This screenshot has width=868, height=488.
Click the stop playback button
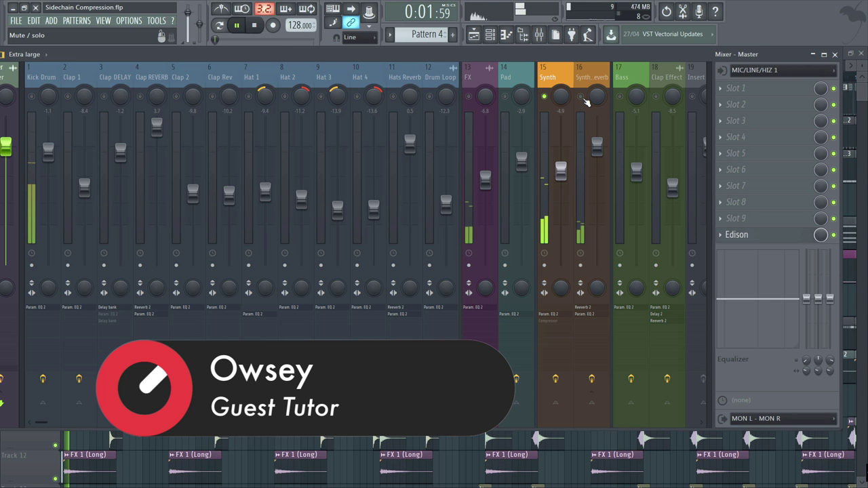pyautogui.click(x=254, y=26)
